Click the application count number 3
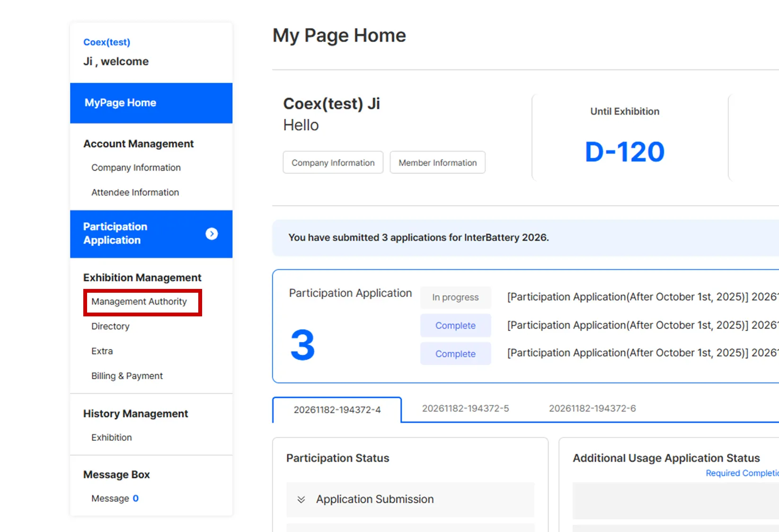779x532 pixels. pyautogui.click(x=303, y=345)
